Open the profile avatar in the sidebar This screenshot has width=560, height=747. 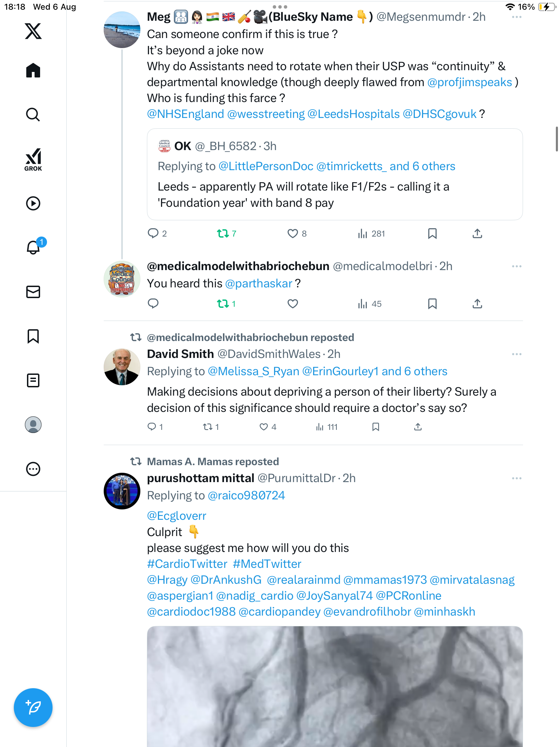tap(33, 425)
